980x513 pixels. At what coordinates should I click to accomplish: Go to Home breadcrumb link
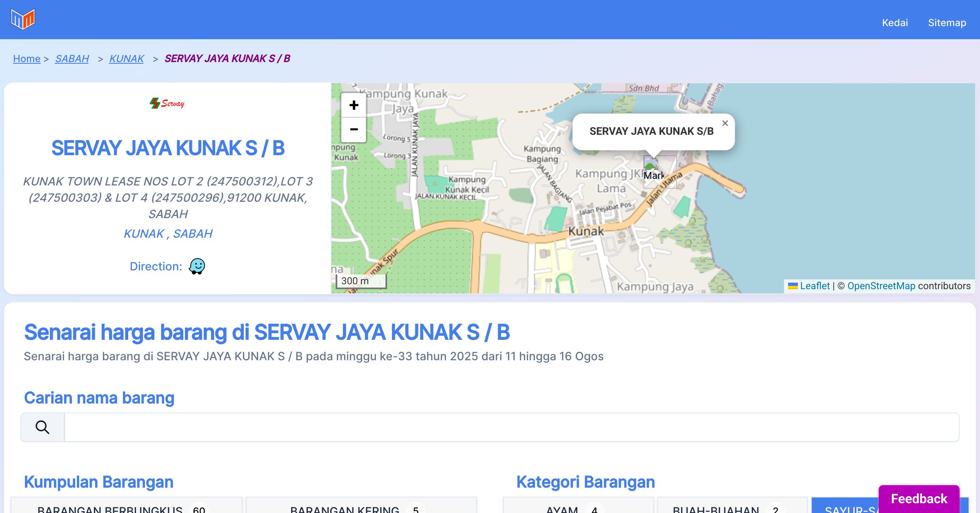[x=27, y=58]
